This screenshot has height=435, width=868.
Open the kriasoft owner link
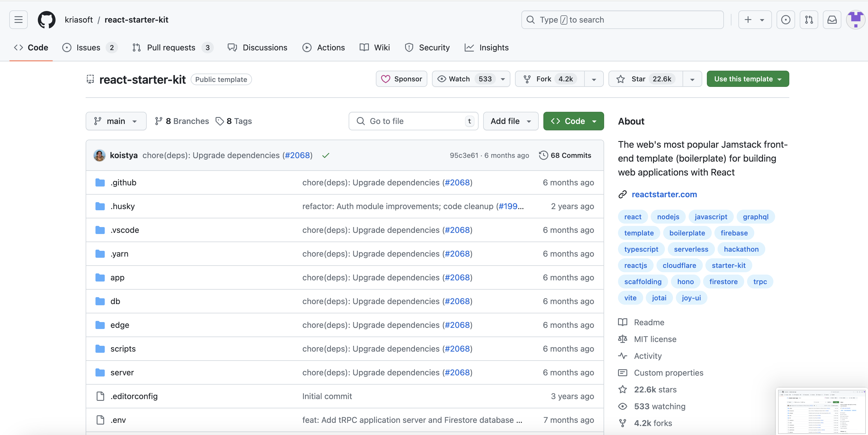[x=79, y=20]
